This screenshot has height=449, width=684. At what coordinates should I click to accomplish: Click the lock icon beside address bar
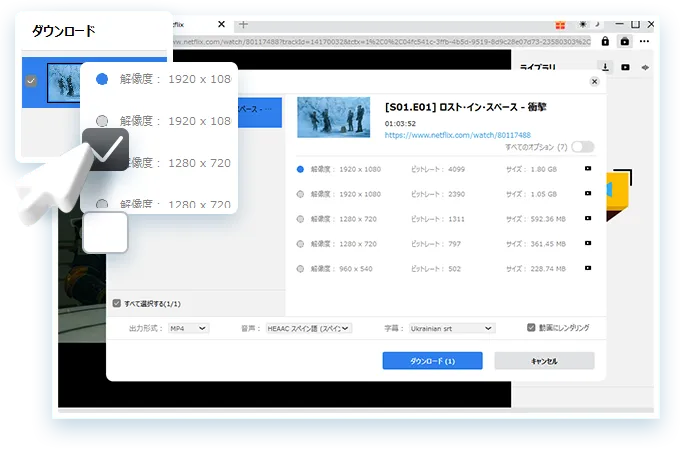(605, 41)
